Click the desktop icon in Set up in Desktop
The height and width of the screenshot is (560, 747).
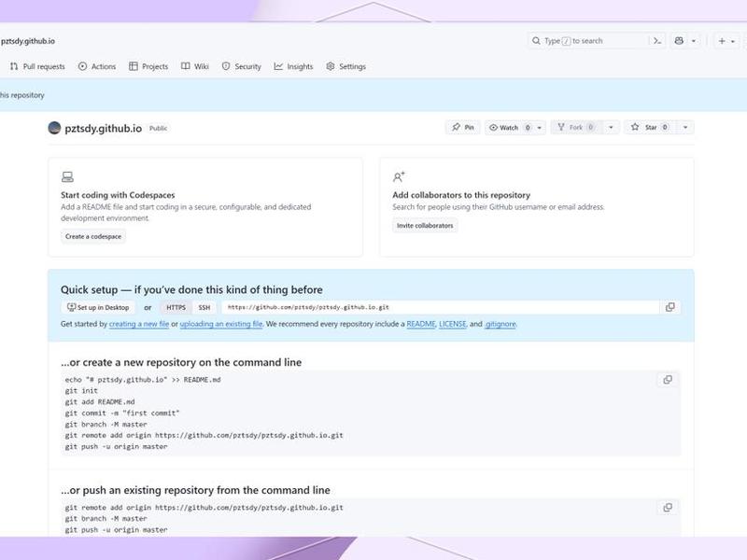pyautogui.click(x=72, y=307)
